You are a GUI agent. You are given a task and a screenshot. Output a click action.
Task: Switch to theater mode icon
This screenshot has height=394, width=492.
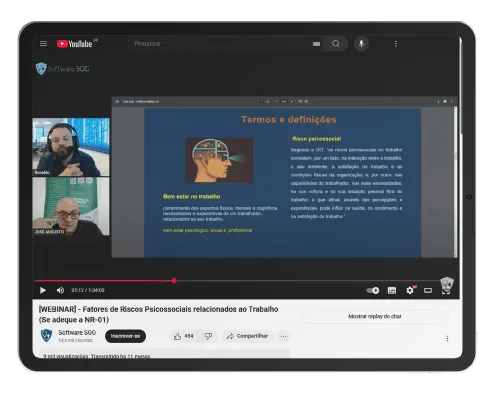click(428, 290)
